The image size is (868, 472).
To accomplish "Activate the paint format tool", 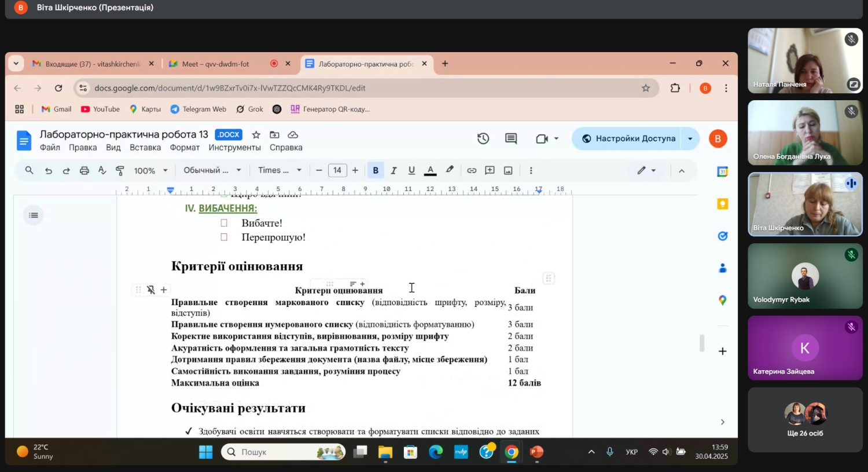I will click(120, 170).
